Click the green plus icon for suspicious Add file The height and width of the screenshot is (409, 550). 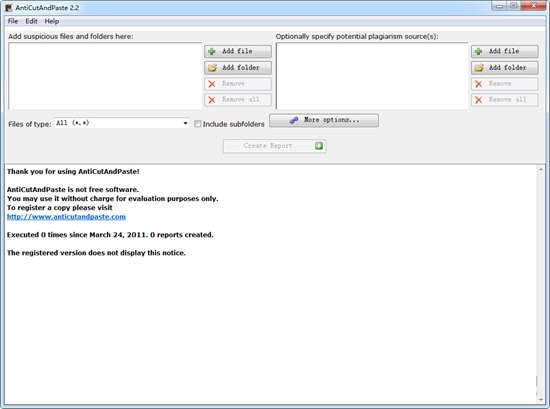[212, 51]
